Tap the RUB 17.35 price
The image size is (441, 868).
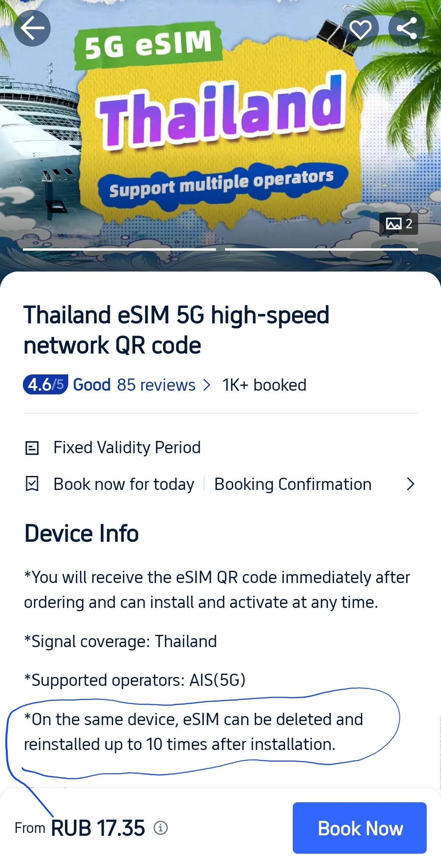[x=98, y=828]
